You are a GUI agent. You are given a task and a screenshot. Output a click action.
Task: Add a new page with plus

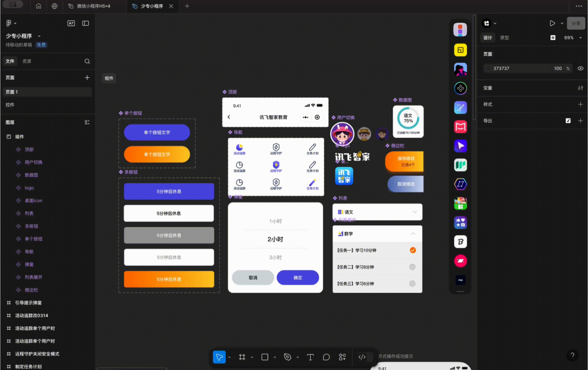coord(87,78)
